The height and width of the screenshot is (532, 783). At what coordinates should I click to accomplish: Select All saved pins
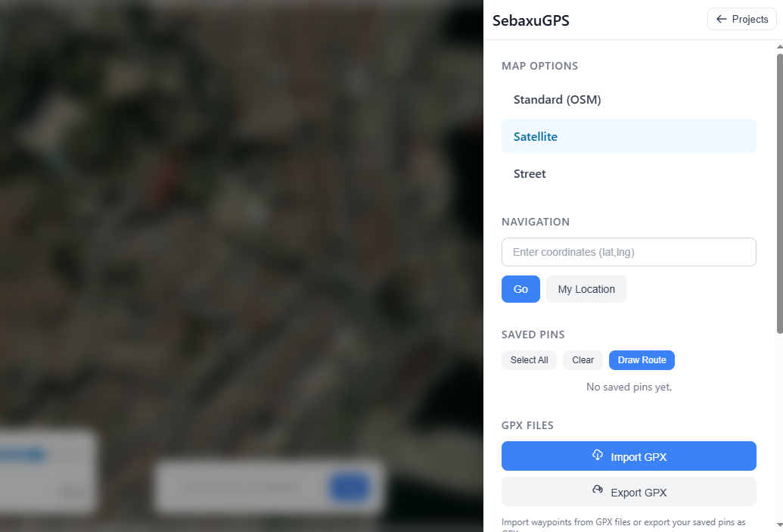(529, 360)
